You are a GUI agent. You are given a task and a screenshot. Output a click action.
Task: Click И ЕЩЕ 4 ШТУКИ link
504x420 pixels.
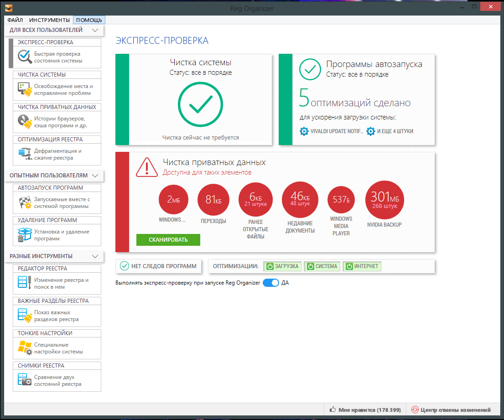click(x=395, y=131)
